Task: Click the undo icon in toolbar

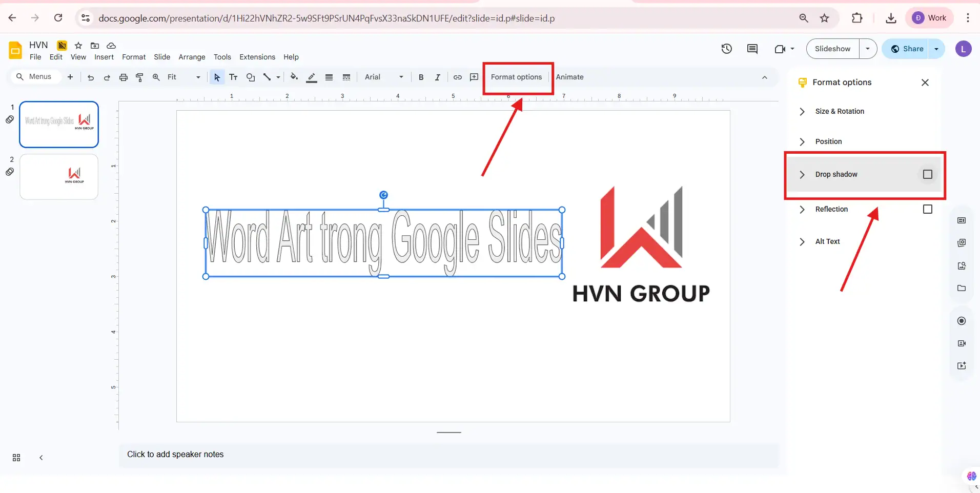Action: (91, 77)
